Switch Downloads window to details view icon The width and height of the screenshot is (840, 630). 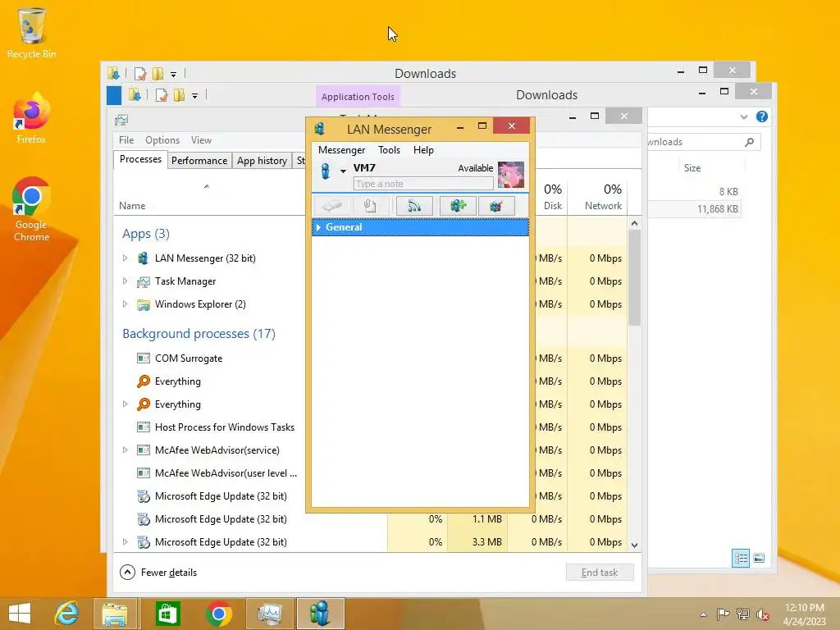(741, 558)
